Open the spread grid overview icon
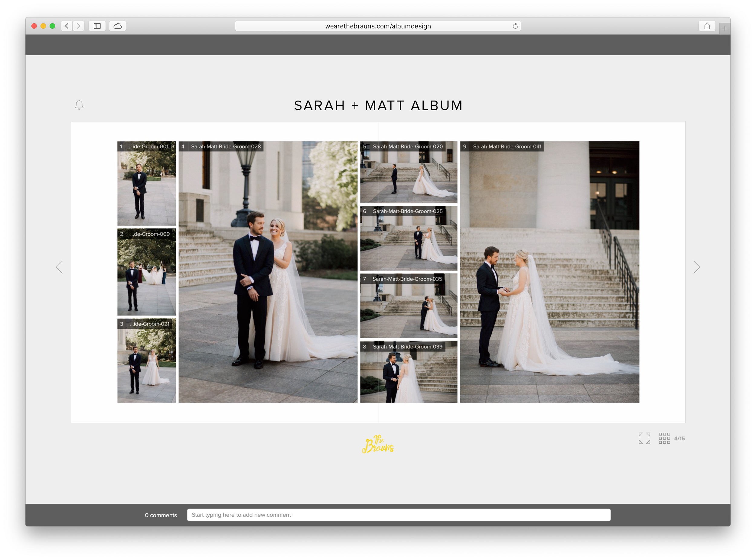Image resolution: width=756 pixels, height=560 pixels. tap(664, 438)
